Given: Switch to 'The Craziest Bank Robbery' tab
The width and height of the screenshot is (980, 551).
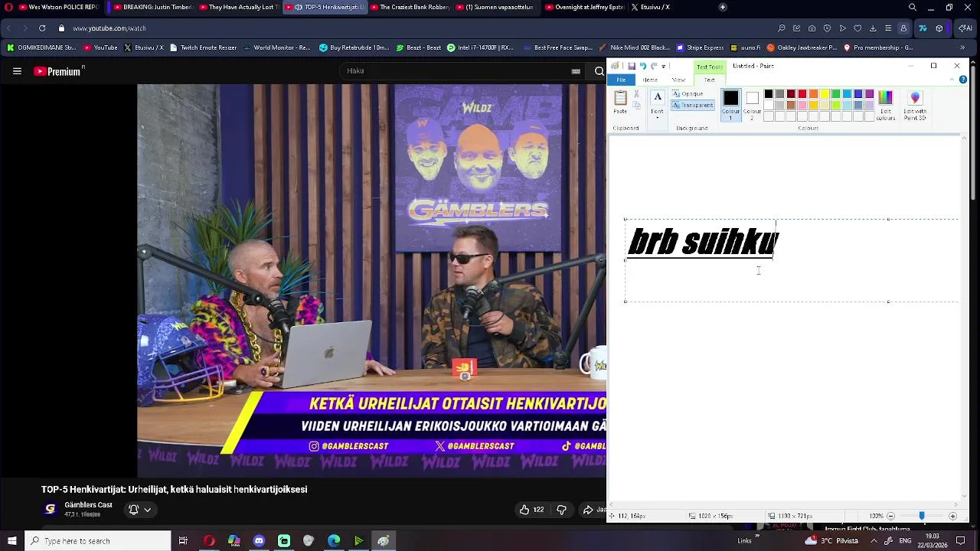Looking at the screenshot, I should coord(410,7).
